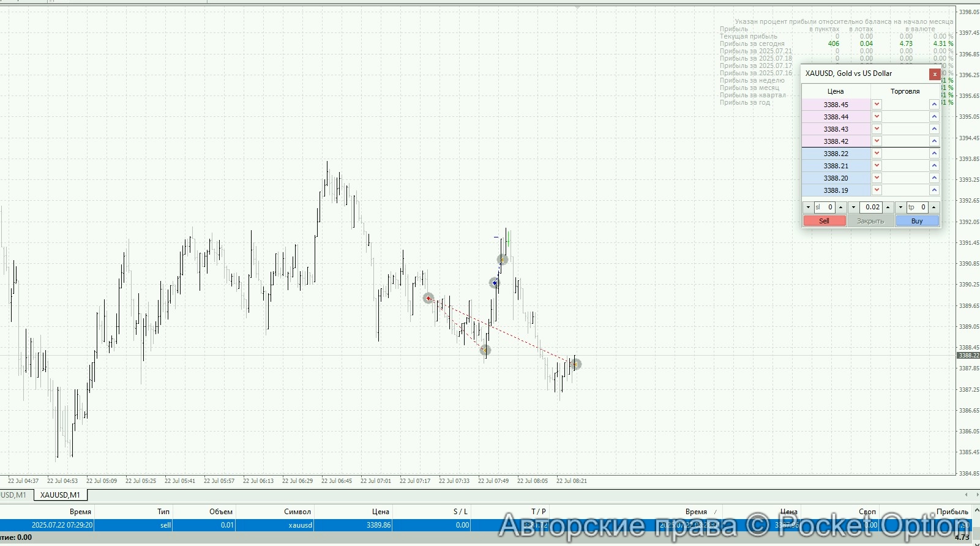
Task: Click the red trade entry marker on chart
Action: (428, 298)
